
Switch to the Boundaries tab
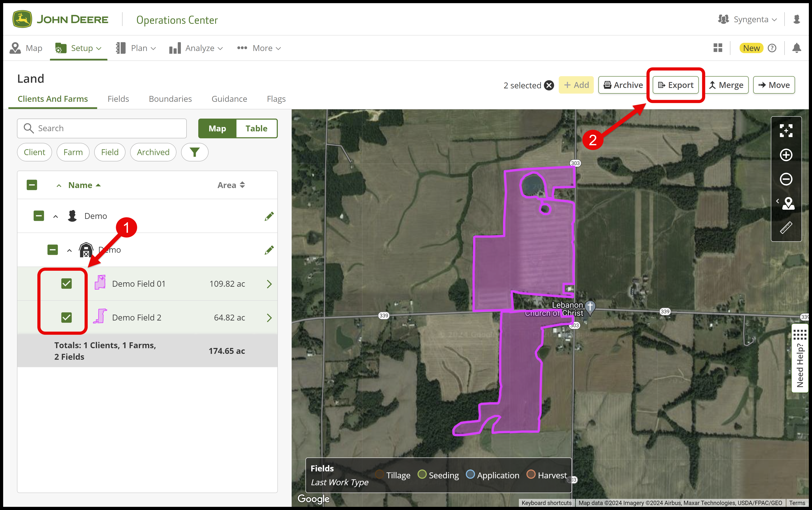170,99
